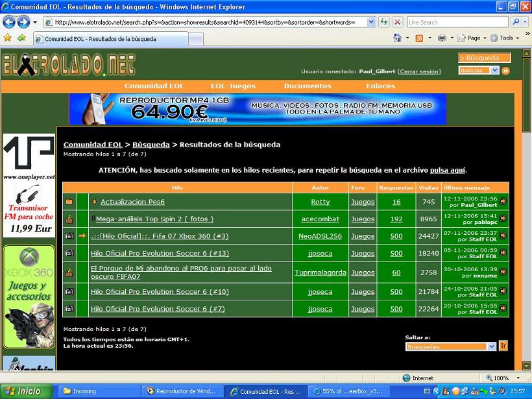Go to last post of the PRO6 abandono thread
The image size is (532, 399).
click(x=503, y=271)
